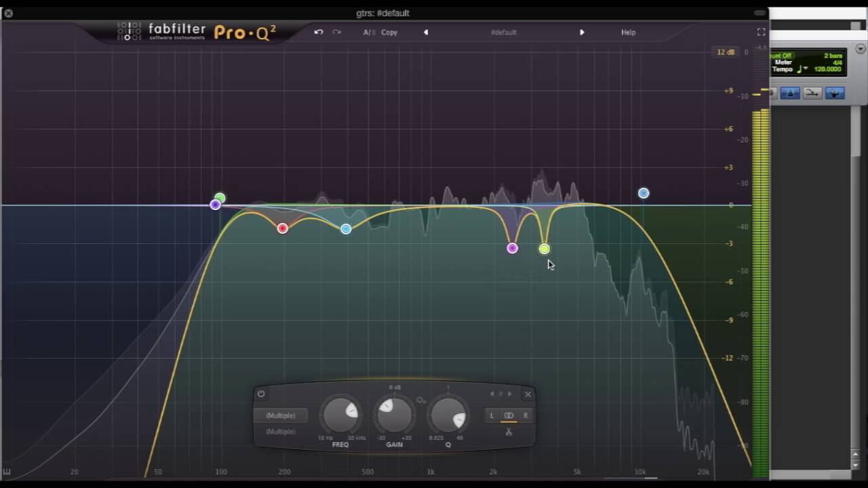Toggle the band bypass power button

pyautogui.click(x=260, y=394)
